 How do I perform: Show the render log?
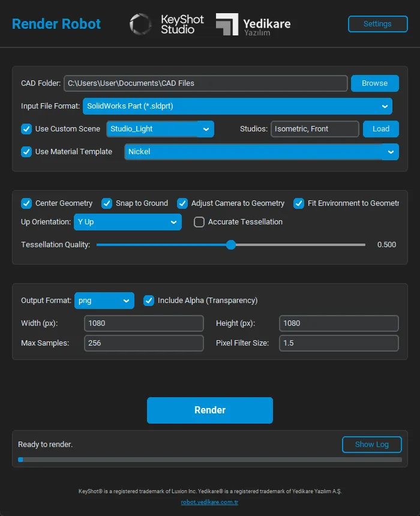(x=372, y=445)
